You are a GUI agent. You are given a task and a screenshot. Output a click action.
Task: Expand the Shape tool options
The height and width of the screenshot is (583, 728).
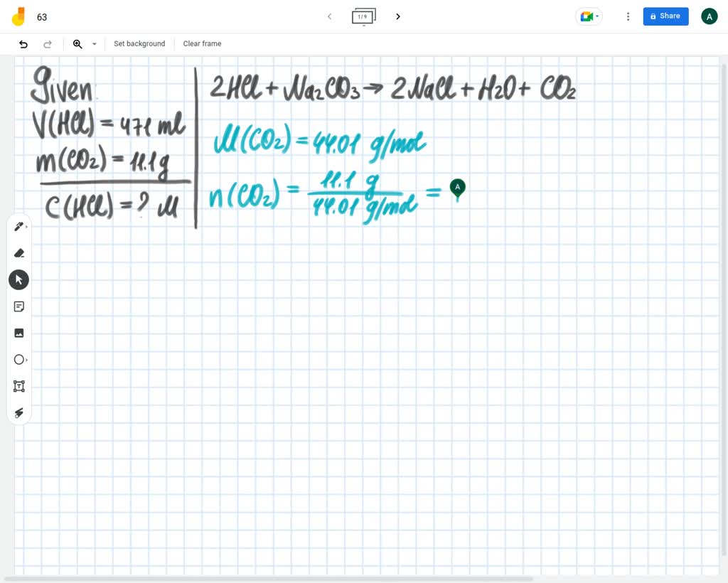(26, 360)
